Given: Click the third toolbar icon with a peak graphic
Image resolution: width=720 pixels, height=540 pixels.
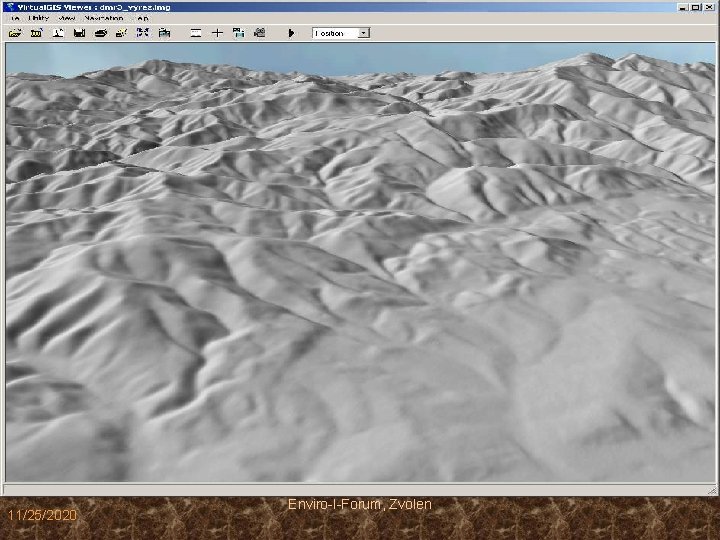Looking at the screenshot, I should [x=58, y=33].
